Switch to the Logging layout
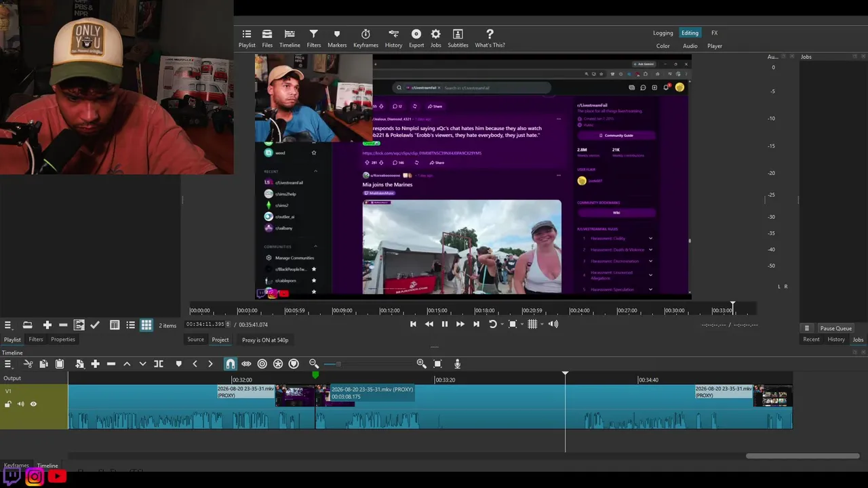Image resolution: width=868 pixels, height=488 pixels. point(663,33)
